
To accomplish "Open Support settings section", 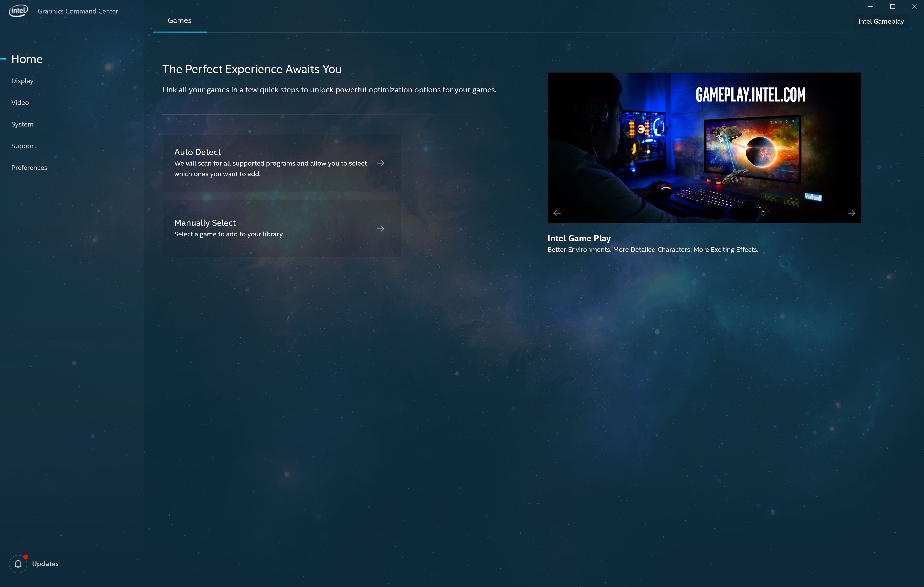I will [24, 145].
